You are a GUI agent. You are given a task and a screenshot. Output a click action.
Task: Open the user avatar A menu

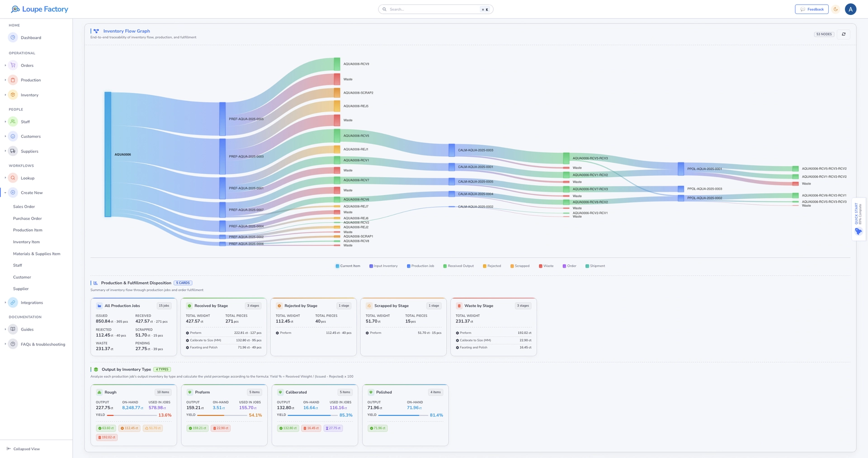pos(850,9)
